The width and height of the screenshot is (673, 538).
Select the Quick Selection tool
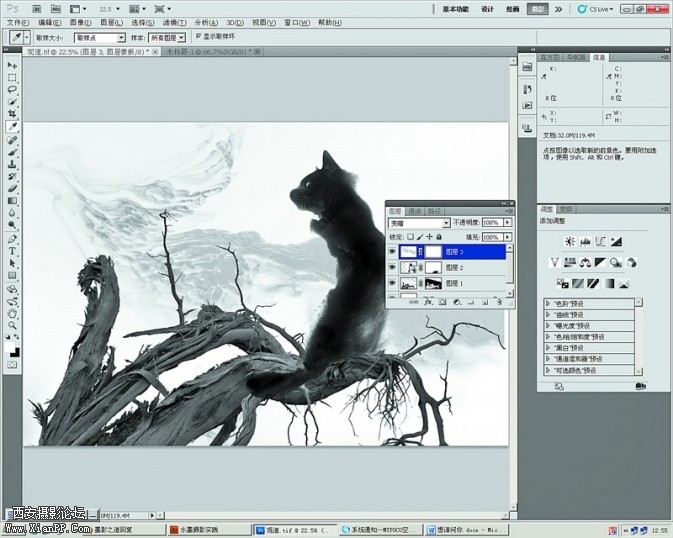point(12,102)
